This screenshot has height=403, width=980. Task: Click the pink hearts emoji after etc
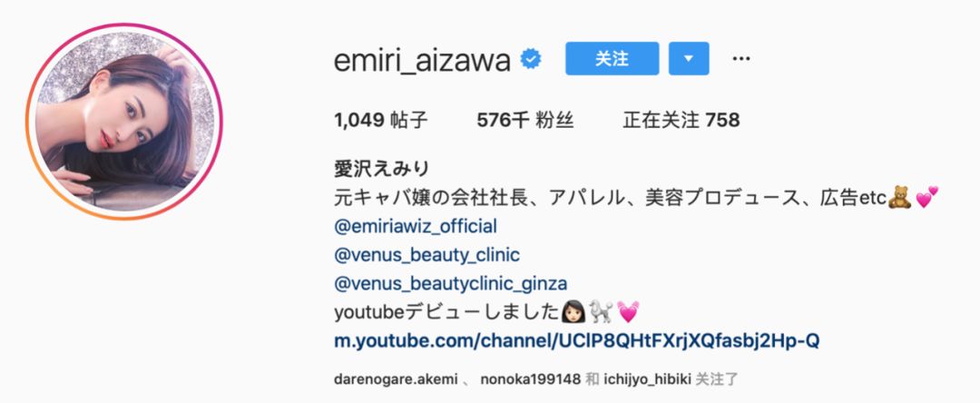coord(927,197)
